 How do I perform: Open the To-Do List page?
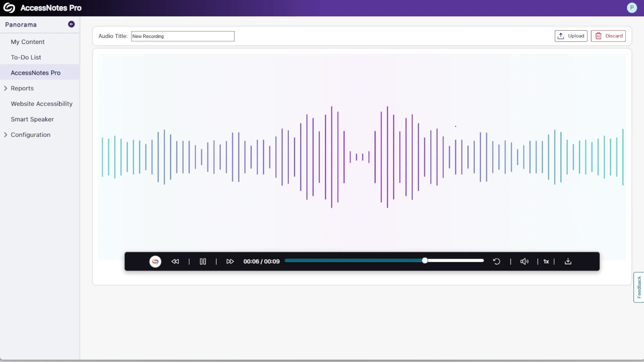point(26,57)
